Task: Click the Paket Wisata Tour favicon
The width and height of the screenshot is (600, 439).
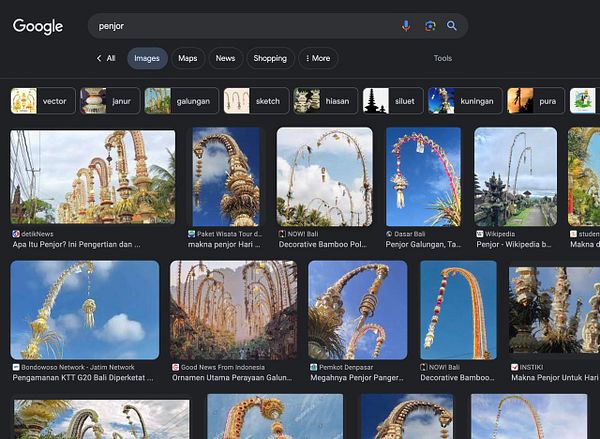Action: 192,234
